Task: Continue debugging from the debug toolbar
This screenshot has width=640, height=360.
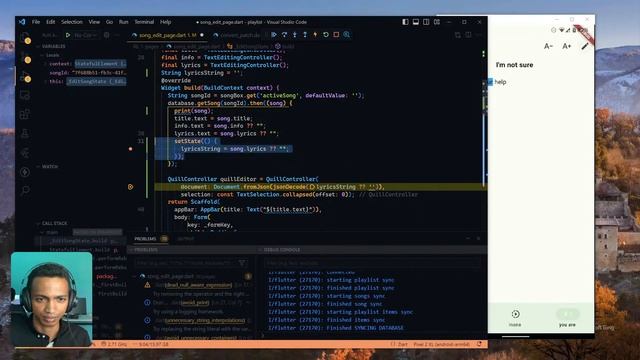Action: tap(274, 35)
